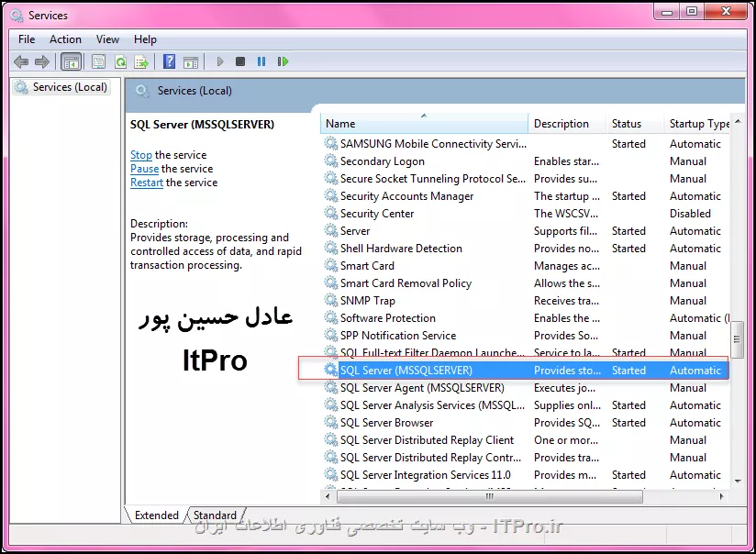Screen dimensions: 756x554
Task: Select SQL Server Analysis Services row
Action: [x=526, y=405]
